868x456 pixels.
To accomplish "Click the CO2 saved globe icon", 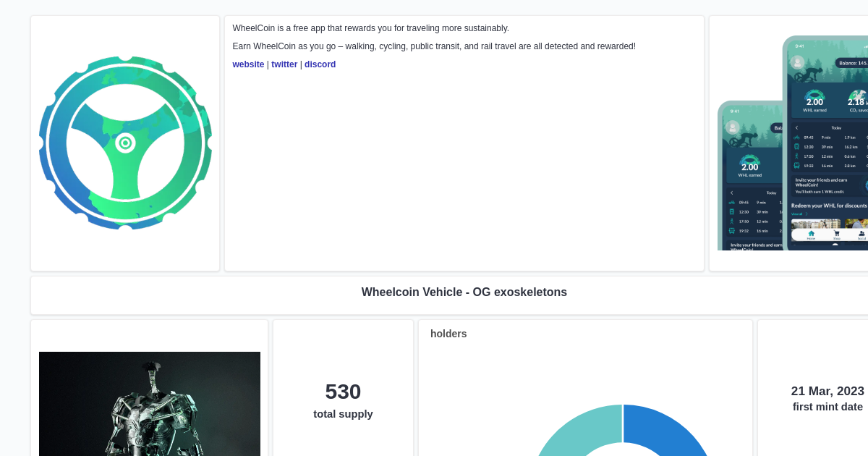I will (x=858, y=93).
